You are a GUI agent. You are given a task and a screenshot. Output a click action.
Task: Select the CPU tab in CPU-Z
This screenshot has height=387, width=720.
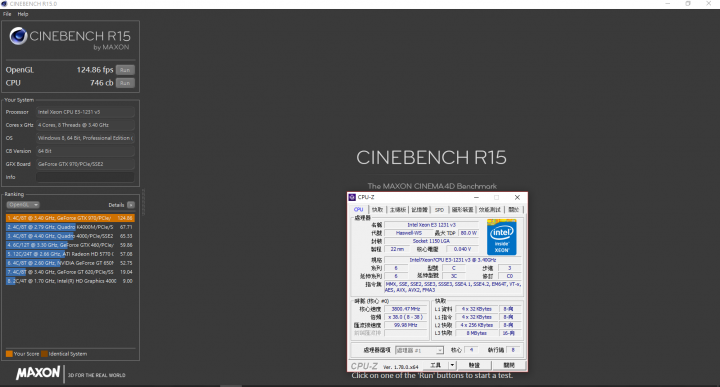point(359,209)
